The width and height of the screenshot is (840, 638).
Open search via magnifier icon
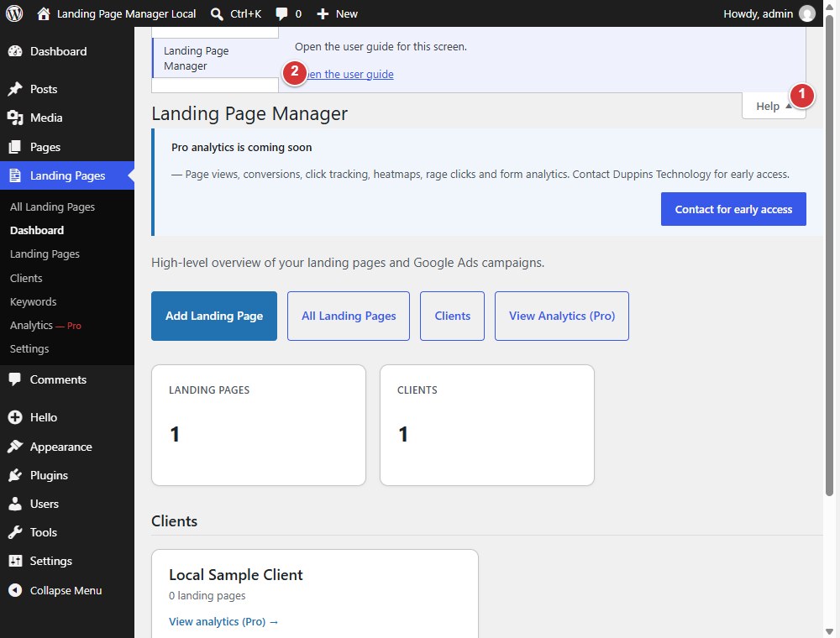(x=217, y=14)
